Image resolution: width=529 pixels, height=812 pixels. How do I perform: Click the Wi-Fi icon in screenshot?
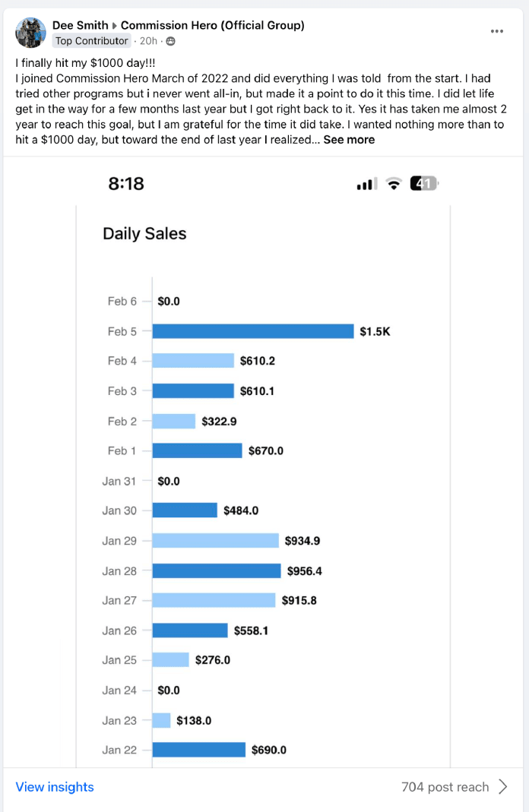[x=393, y=184]
